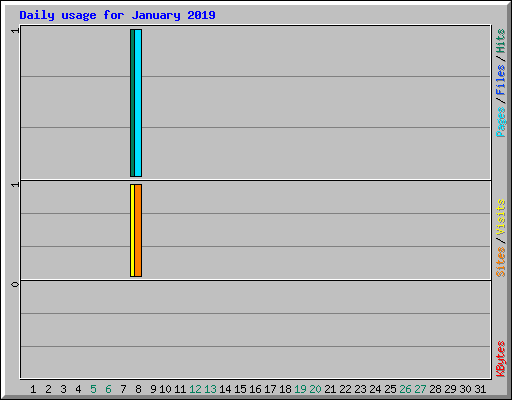Click day 24 on the x-axis
Image resolution: width=512 pixels, height=400 pixels.
pyautogui.click(x=375, y=389)
